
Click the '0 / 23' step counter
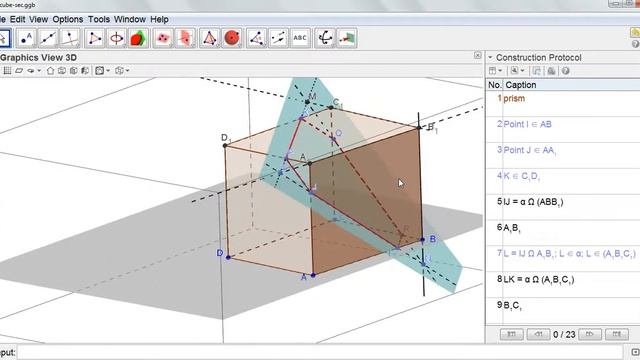(x=564, y=334)
